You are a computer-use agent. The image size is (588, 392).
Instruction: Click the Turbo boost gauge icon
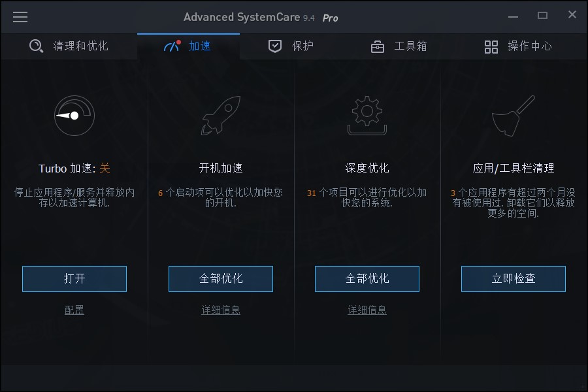point(74,116)
